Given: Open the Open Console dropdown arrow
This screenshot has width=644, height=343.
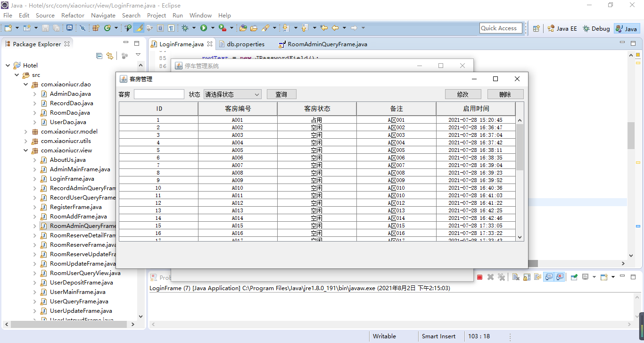Looking at the screenshot, I should pyautogui.click(x=613, y=277).
